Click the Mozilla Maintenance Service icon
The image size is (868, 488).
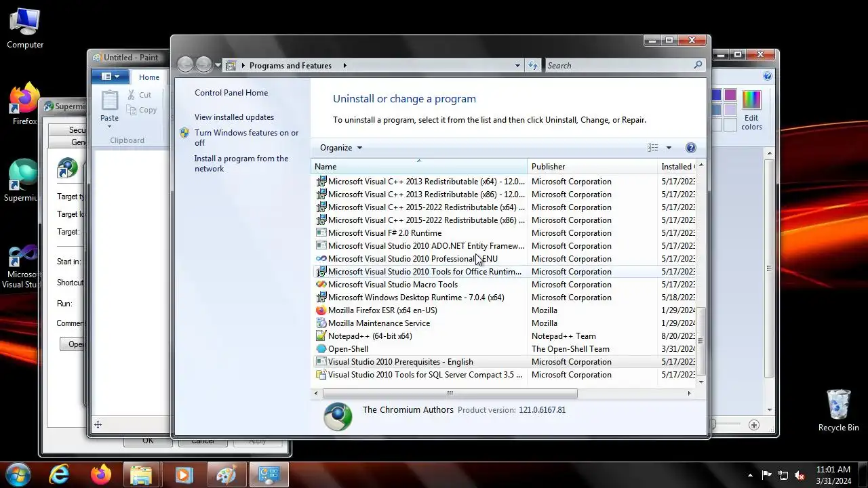pos(321,323)
